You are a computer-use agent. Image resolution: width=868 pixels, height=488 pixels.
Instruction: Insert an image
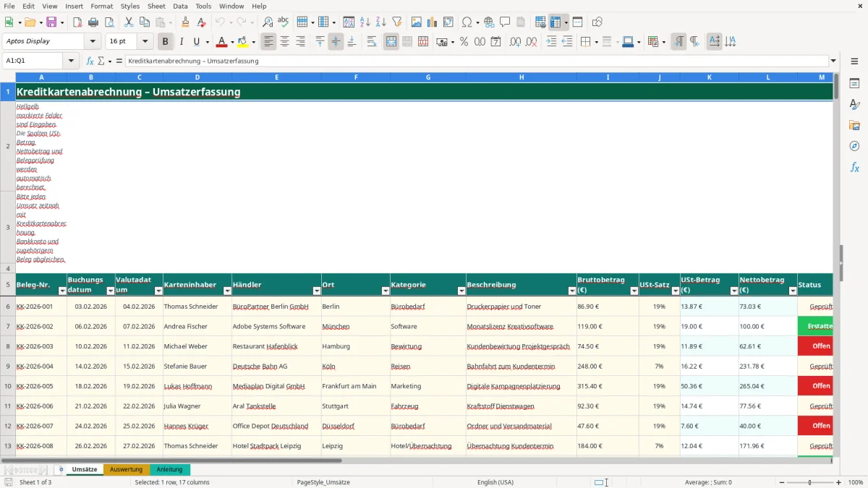tap(417, 22)
